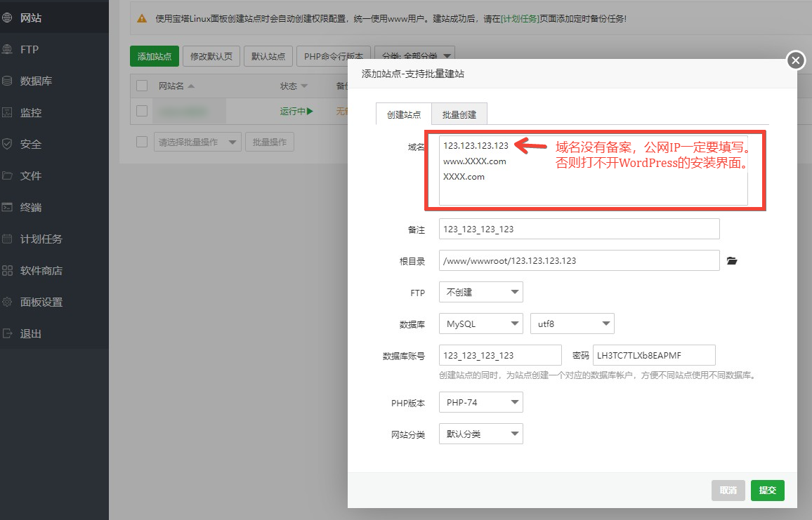Image resolution: width=812 pixels, height=520 pixels.
Task: Click the 软件商店 app store icon
Action: point(8,271)
